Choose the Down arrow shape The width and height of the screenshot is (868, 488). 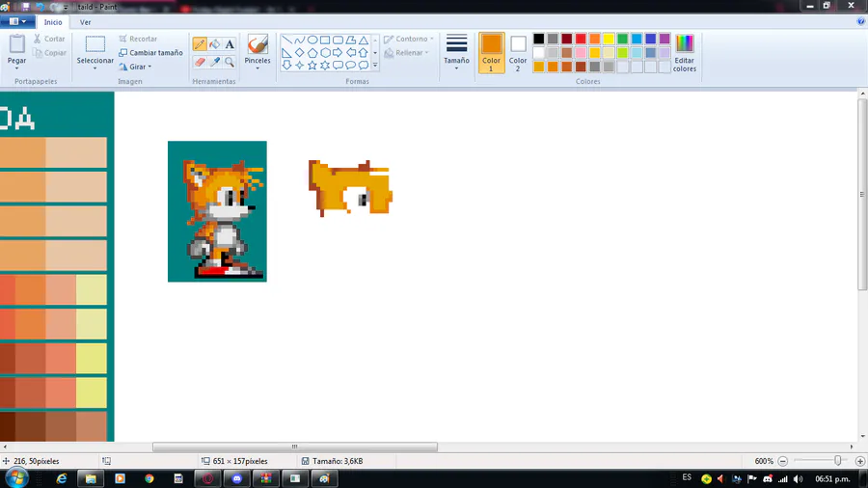point(286,66)
